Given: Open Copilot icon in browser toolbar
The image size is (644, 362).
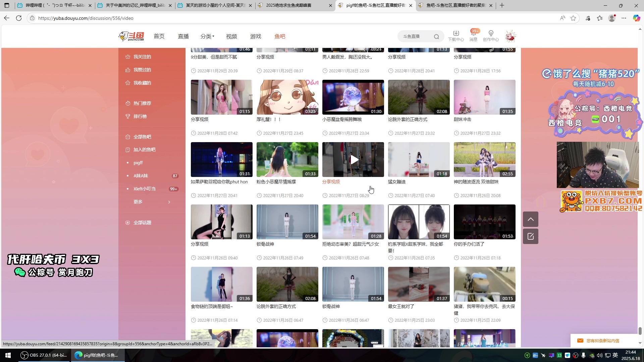Looking at the screenshot, I should pos(636,18).
